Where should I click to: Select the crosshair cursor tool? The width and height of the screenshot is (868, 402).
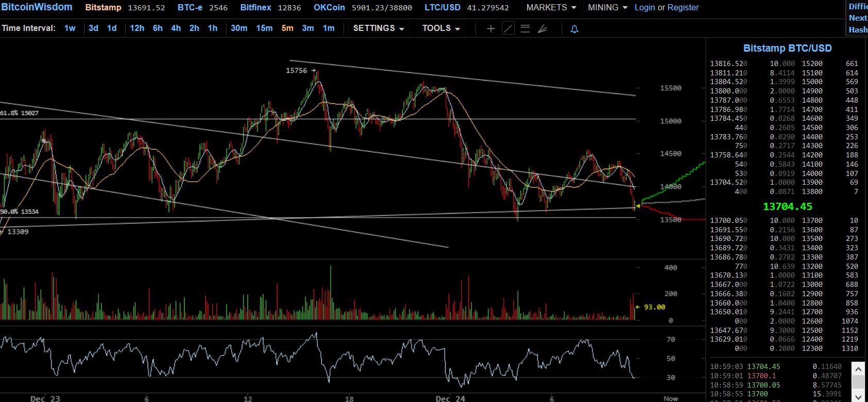click(x=490, y=29)
